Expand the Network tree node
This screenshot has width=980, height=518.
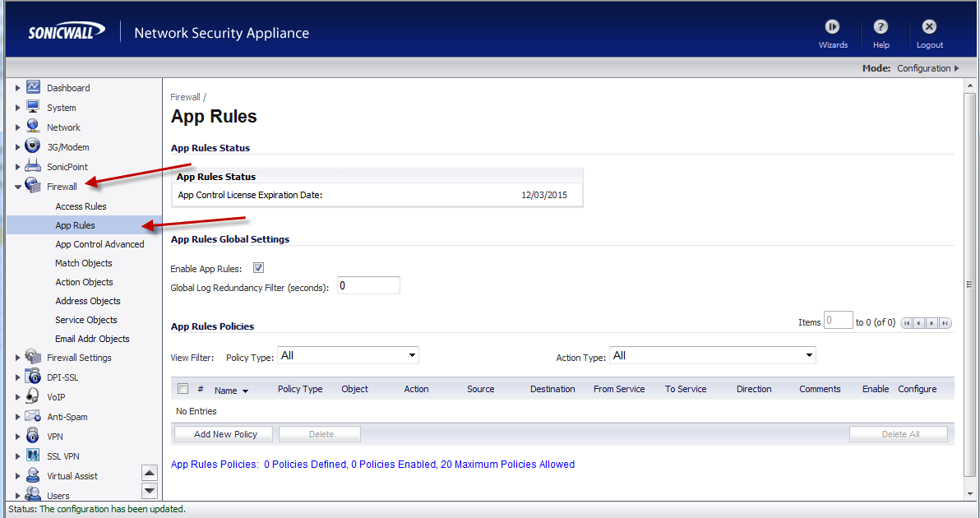pos(17,127)
